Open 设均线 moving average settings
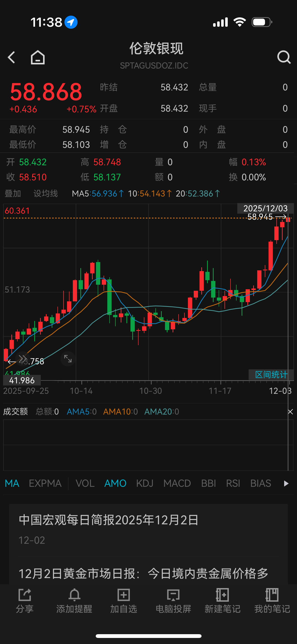 46,194
